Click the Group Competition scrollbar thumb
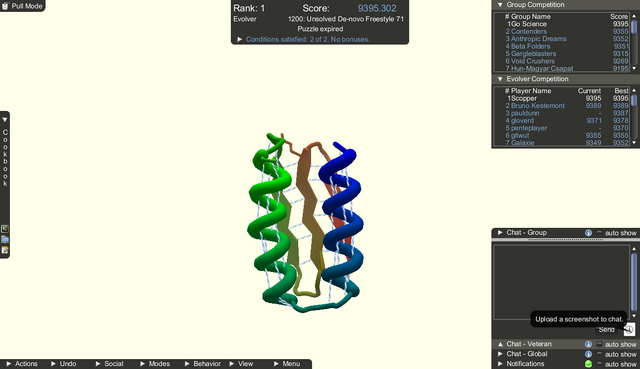 click(634, 27)
